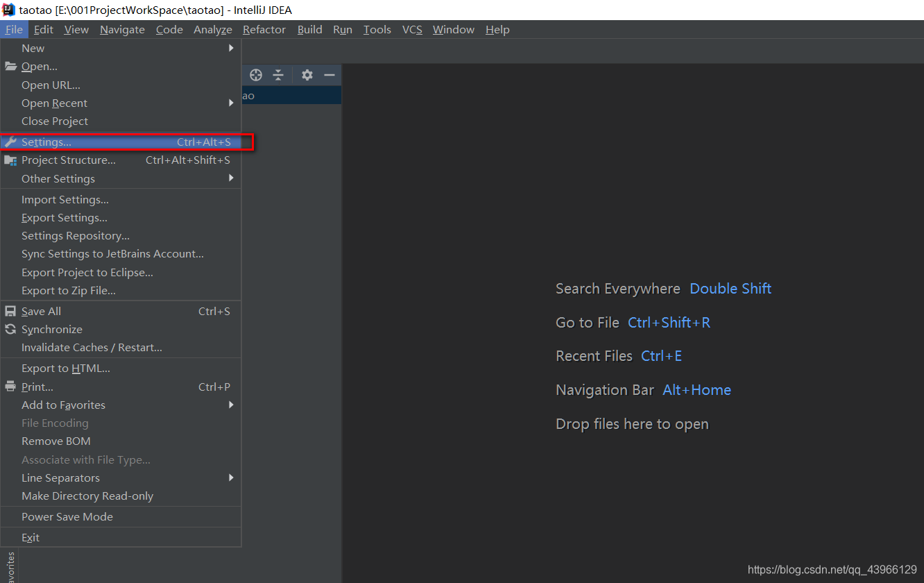924x583 pixels.
Task: Click the Ctrl+E Recent Files hint
Action: click(x=661, y=356)
